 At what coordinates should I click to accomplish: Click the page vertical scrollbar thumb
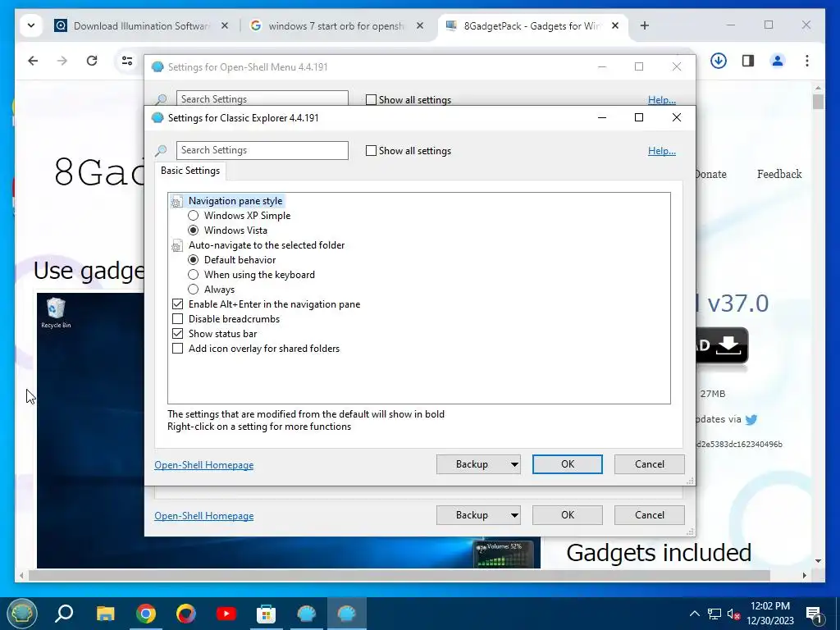pyautogui.click(x=818, y=101)
